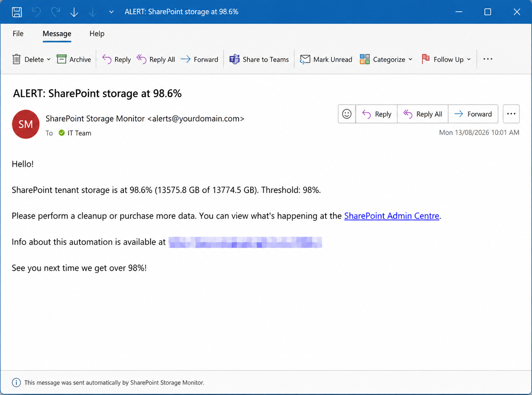Click the IT Team recipient

coord(79,133)
